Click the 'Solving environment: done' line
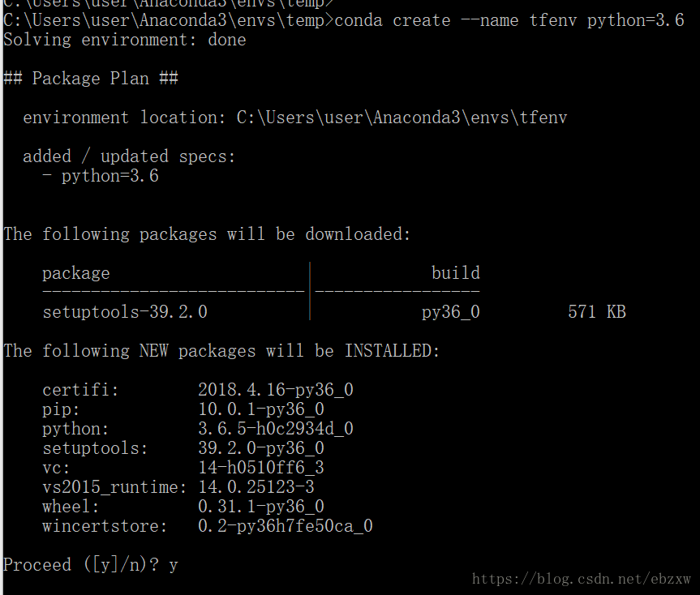This screenshot has width=700, height=595. point(125,41)
